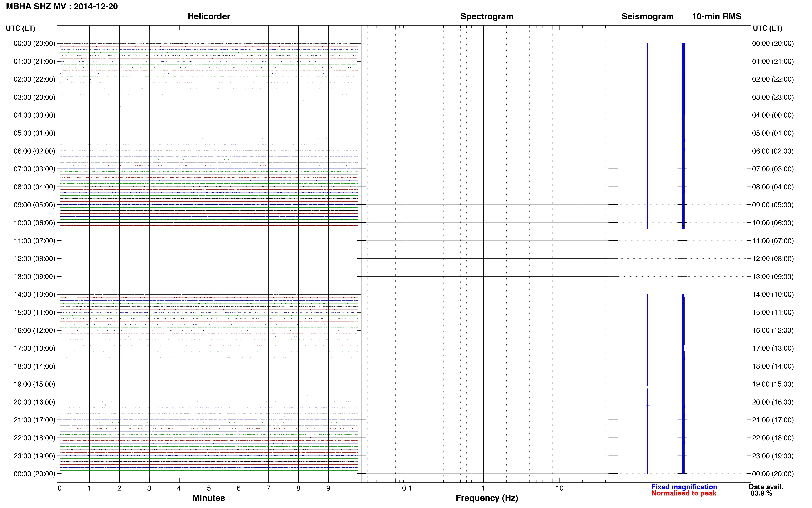The height and width of the screenshot is (508, 812).
Task: Click minute tick 3 under Helicorder
Action: click(149, 488)
